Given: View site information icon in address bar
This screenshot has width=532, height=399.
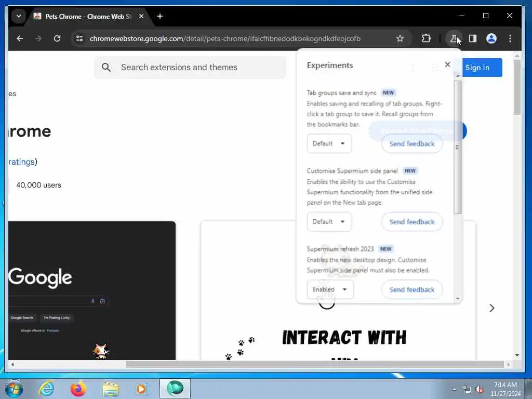Looking at the screenshot, I should tap(79, 38).
